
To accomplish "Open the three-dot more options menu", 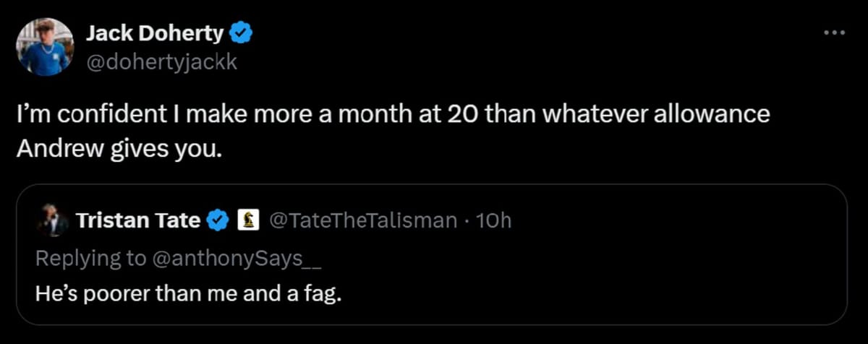I will coord(834,33).
